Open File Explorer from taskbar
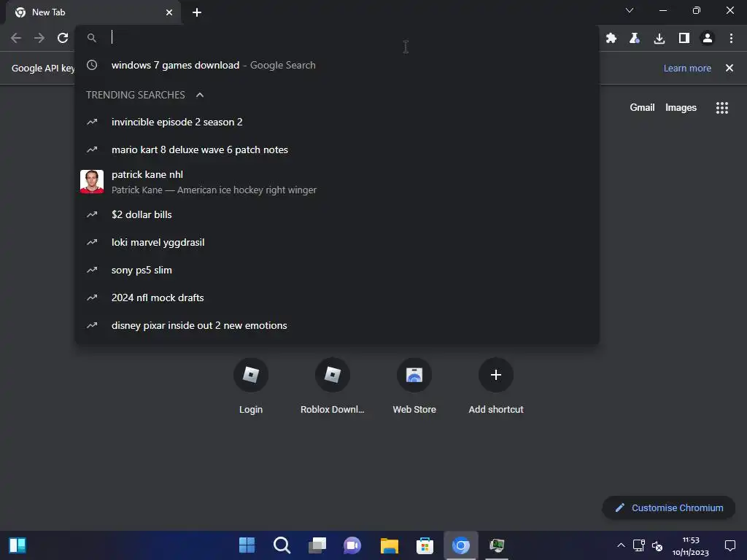747x560 pixels. pos(390,545)
